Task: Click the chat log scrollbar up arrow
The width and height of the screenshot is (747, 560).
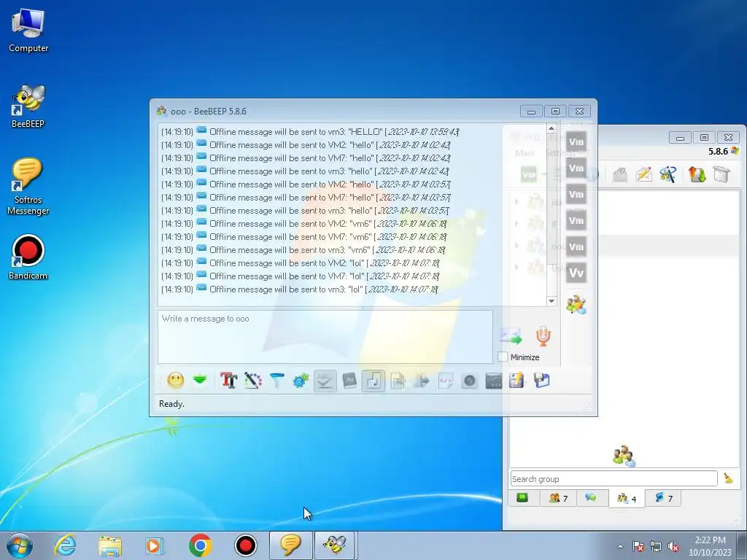Action: [x=551, y=128]
